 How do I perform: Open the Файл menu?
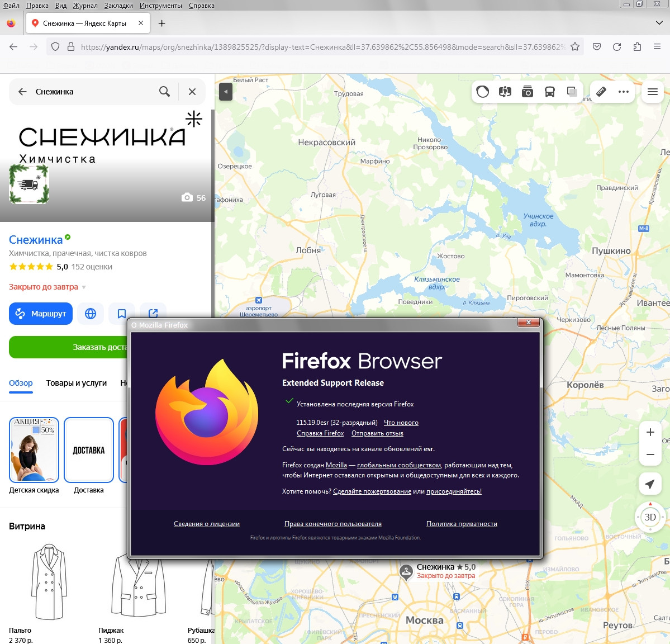point(12,6)
